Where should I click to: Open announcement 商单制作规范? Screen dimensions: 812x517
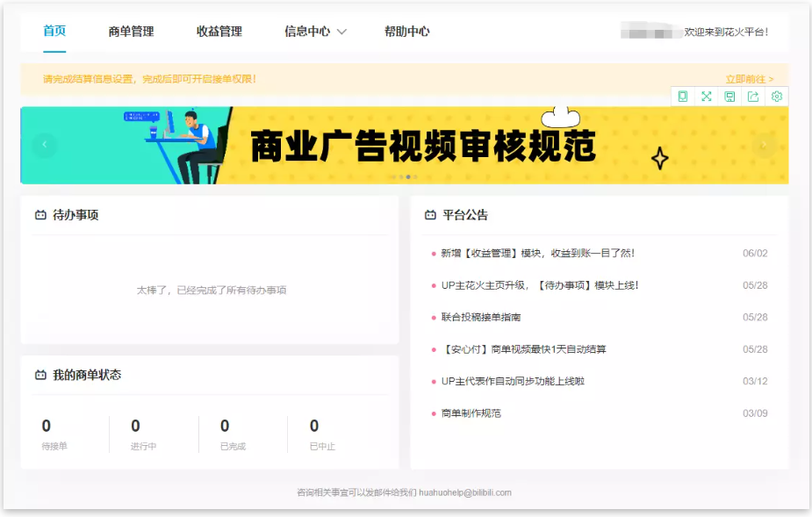471,413
